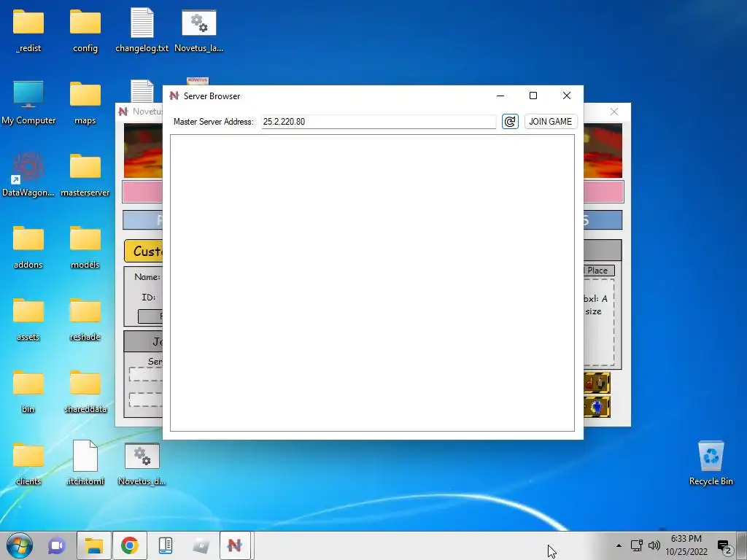The height and width of the screenshot is (560, 747).
Task: Close the Server Browser window
Action: (566, 96)
